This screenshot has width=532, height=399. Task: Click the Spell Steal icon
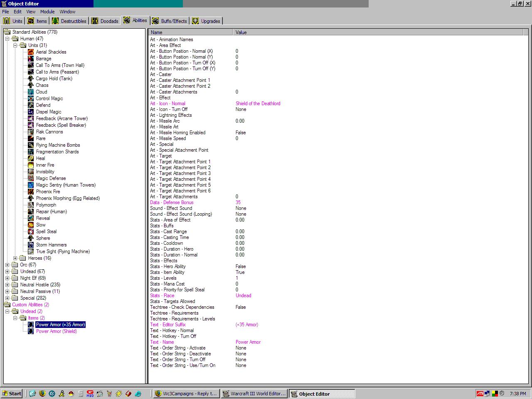[31, 232]
